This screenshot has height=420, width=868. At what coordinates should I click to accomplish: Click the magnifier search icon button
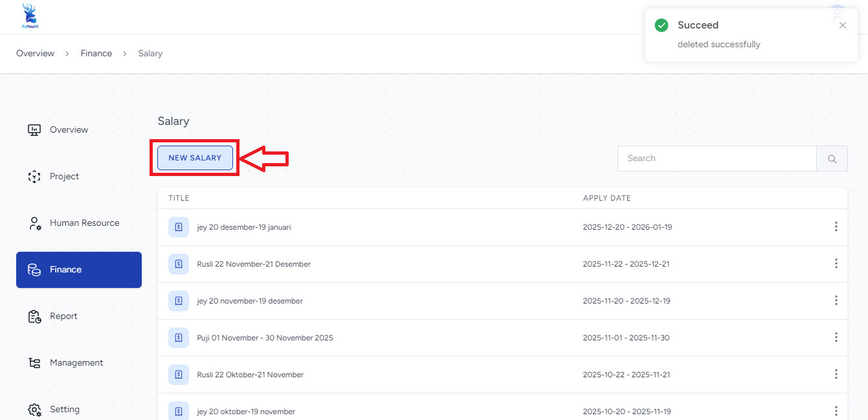(x=832, y=159)
